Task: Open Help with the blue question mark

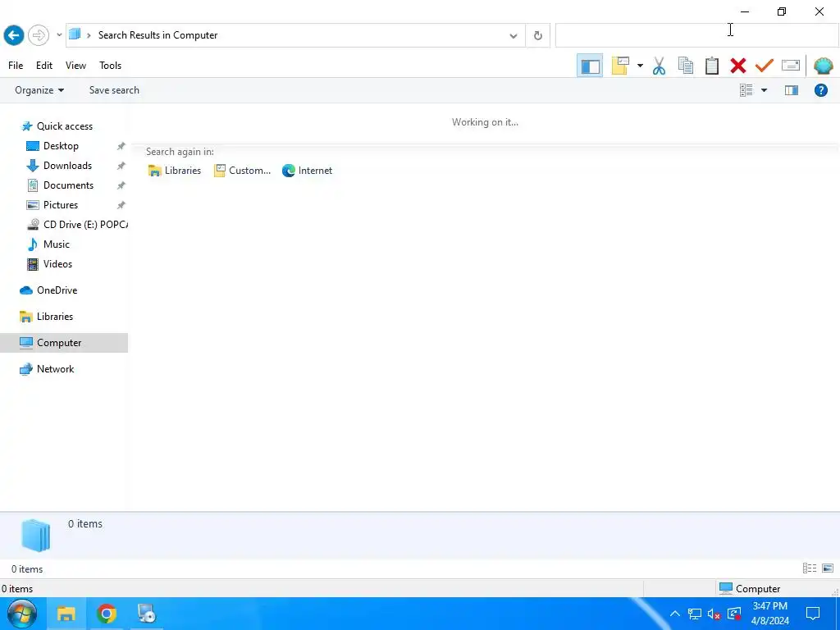Action: click(820, 90)
